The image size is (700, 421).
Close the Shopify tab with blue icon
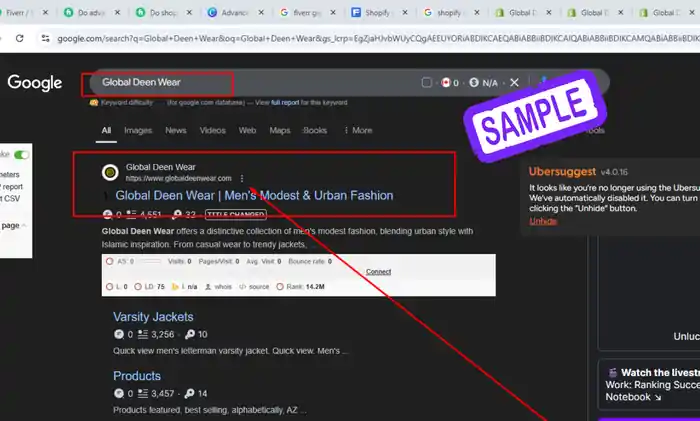(x=405, y=13)
